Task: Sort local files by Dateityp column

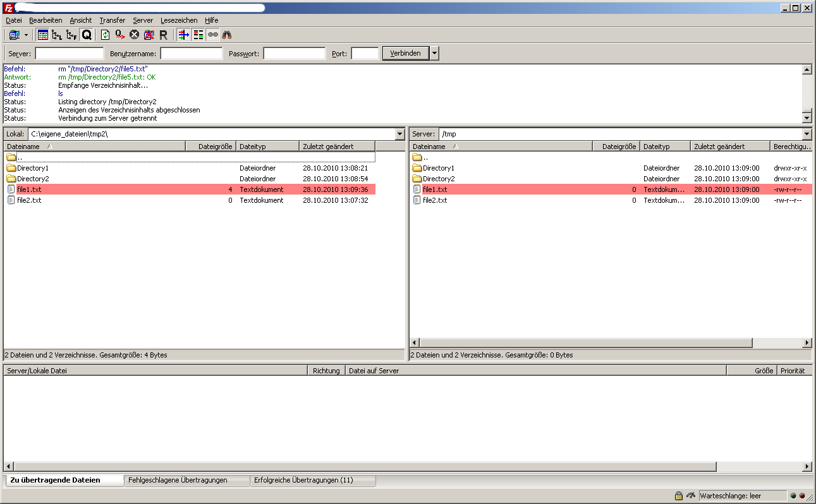Action: click(x=268, y=147)
